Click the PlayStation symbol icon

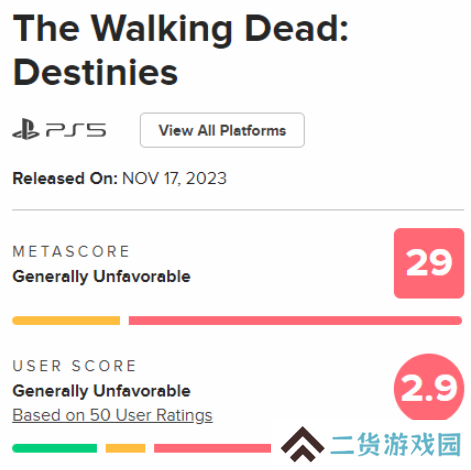coord(26,129)
